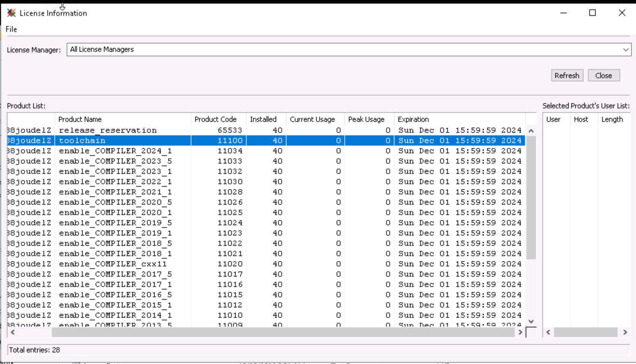Minimize the License Information window
Screen dimensions: 636x364
pos(564,13)
